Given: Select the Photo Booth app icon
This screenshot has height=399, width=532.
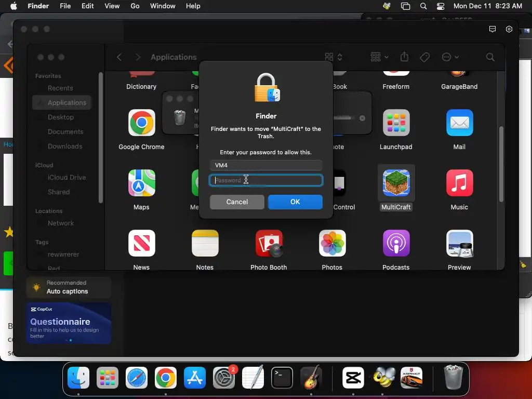Looking at the screenshot, I should coord(269,243).
